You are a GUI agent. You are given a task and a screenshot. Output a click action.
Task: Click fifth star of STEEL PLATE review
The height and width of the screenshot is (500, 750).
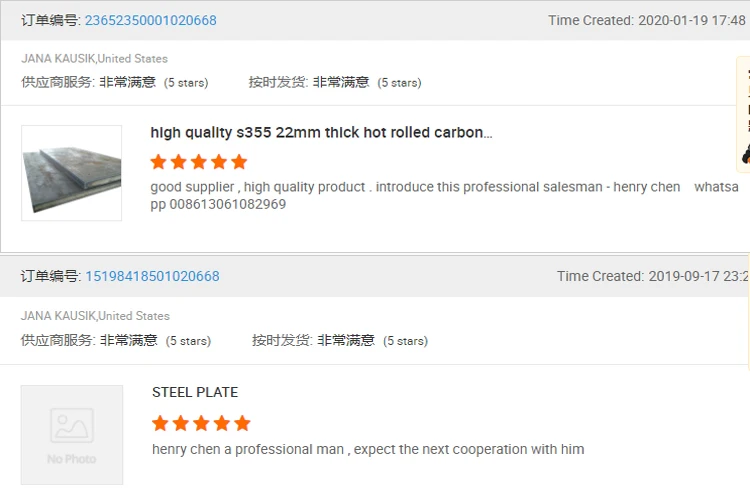(242, 423)
